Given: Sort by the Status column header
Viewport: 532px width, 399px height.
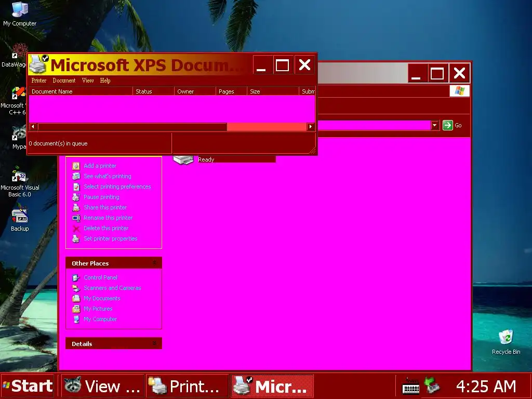Looking at the screenshot, I should coord(153,91).
